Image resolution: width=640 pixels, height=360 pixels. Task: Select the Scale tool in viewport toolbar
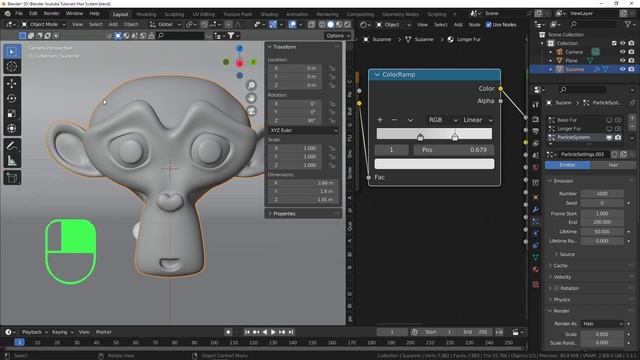(12, 113)
